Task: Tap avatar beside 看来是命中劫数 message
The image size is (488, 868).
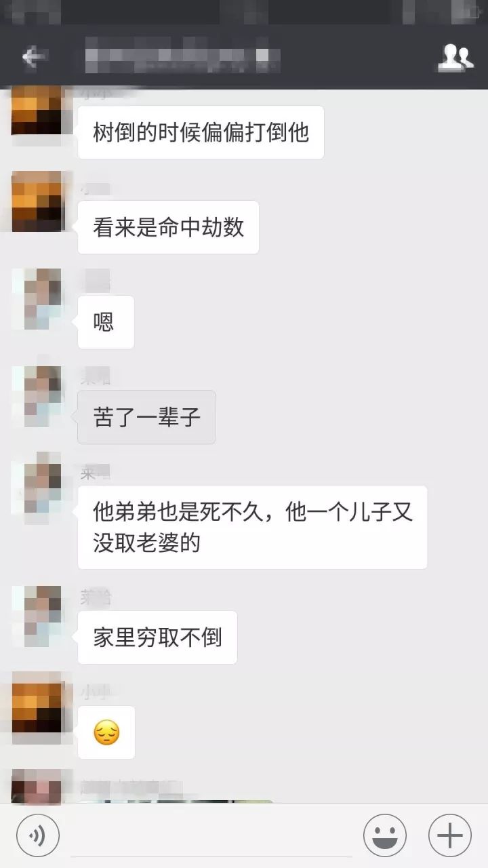Action: point(37,201)
